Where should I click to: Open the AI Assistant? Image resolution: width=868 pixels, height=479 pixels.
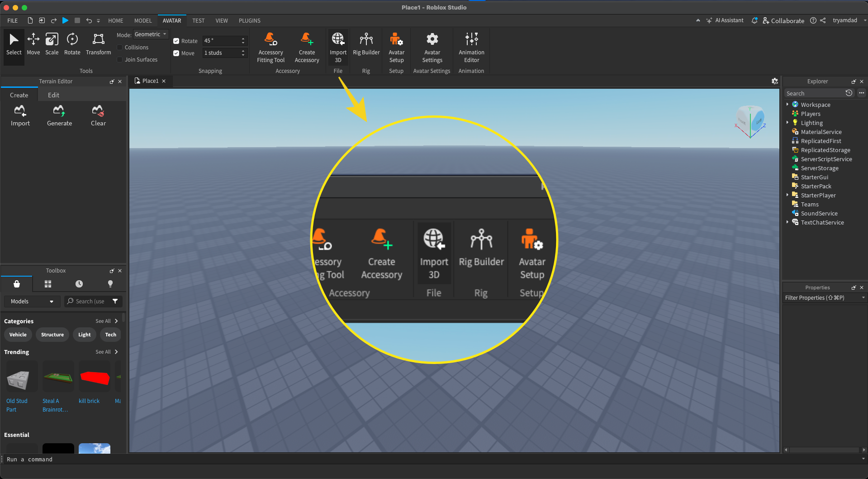pyautogui.click(x=725, y=20)
